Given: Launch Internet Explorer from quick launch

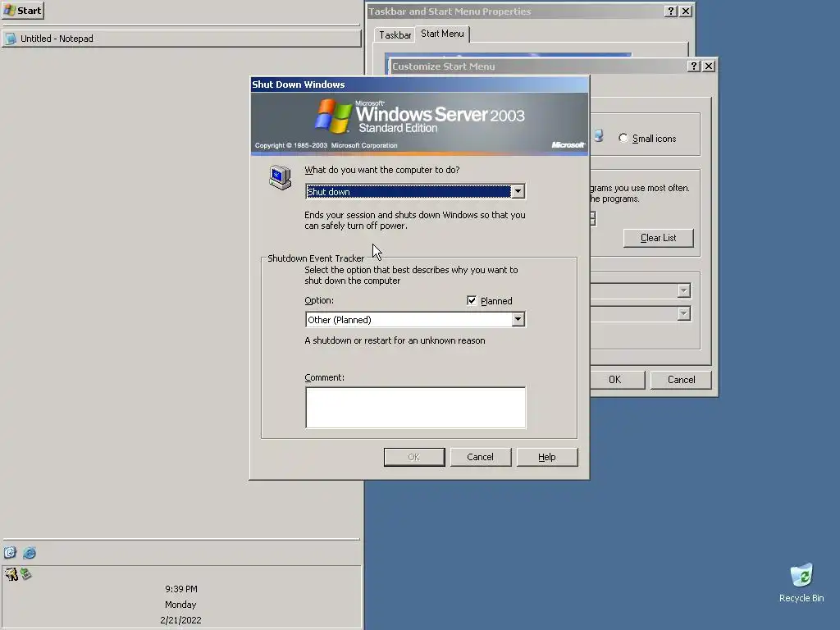Looking at the screenshot, I should point(30,552).
